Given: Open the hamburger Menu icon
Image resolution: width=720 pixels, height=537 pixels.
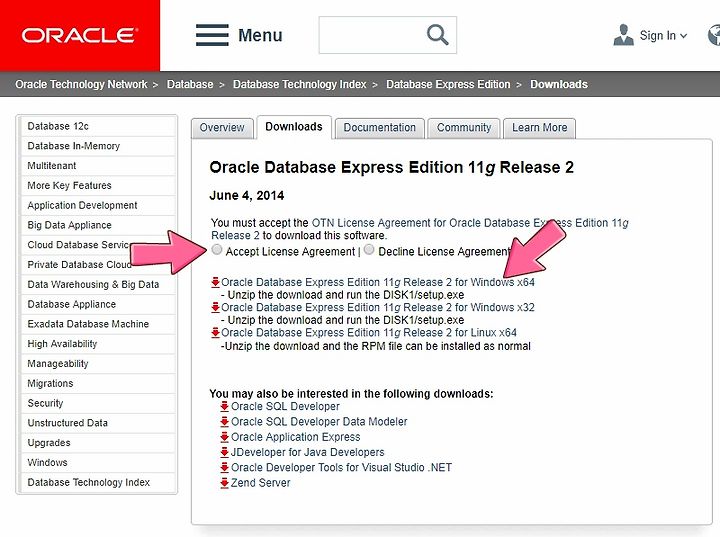Looking at the screenshot, I should click(x=212, y=35).
